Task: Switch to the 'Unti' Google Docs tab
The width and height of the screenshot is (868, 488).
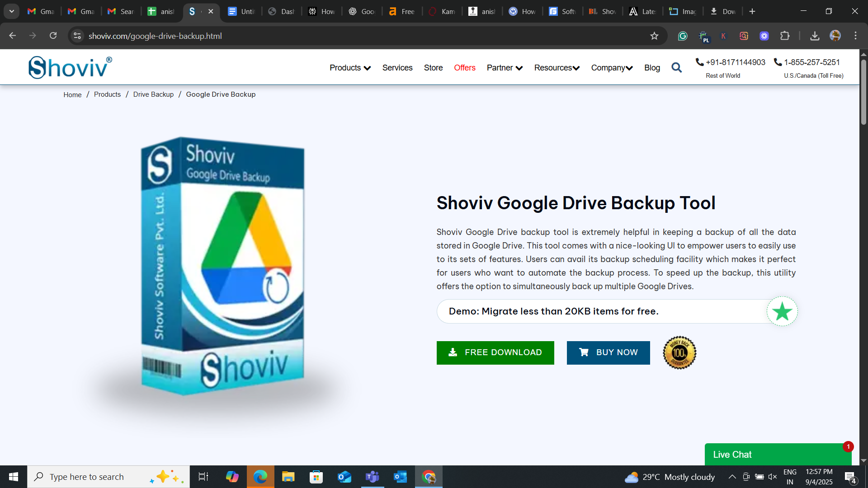Action: (242, 11)
